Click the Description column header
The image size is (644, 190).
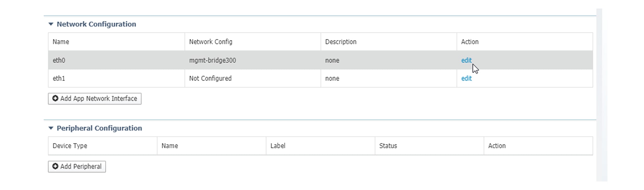click(389, 42)
